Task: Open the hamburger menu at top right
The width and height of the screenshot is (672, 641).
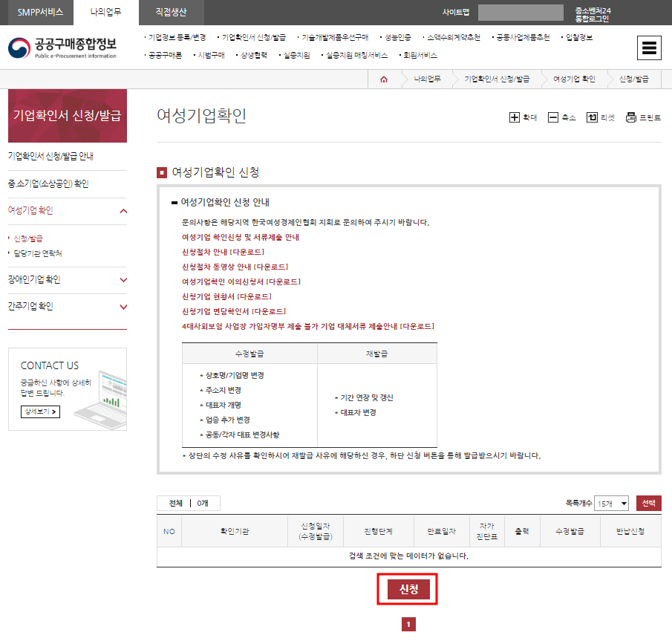Action: tap(649, 47)
